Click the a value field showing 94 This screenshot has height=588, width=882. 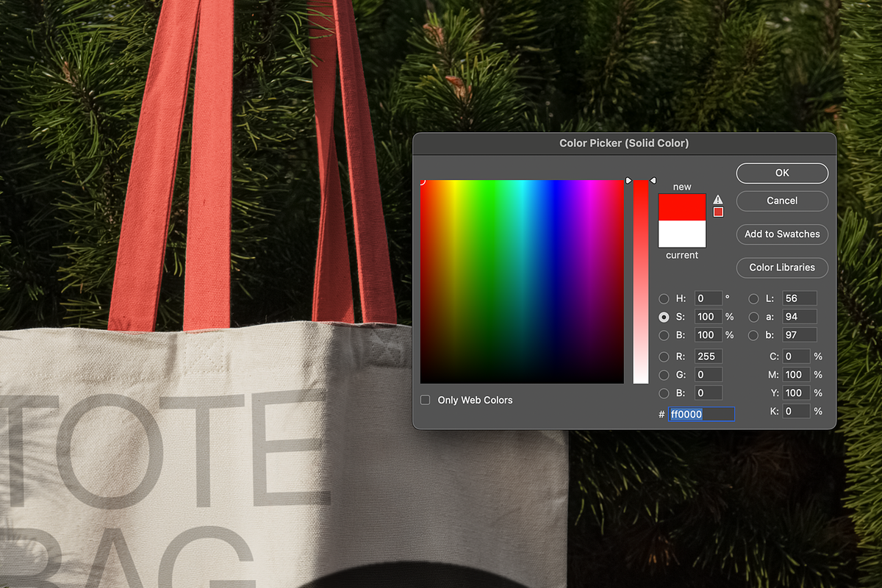[800, 317]
